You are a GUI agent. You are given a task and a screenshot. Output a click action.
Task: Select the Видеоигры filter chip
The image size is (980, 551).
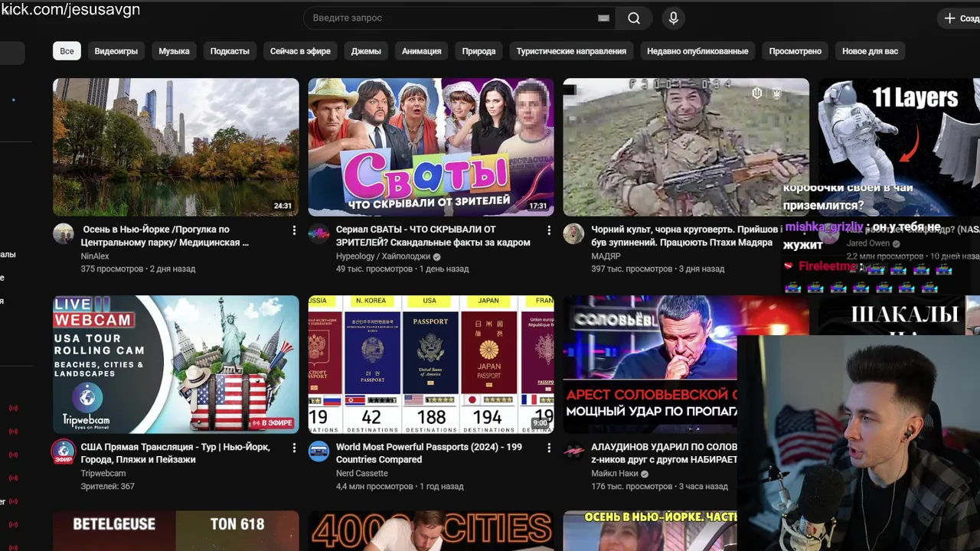[x=116, y=51]
